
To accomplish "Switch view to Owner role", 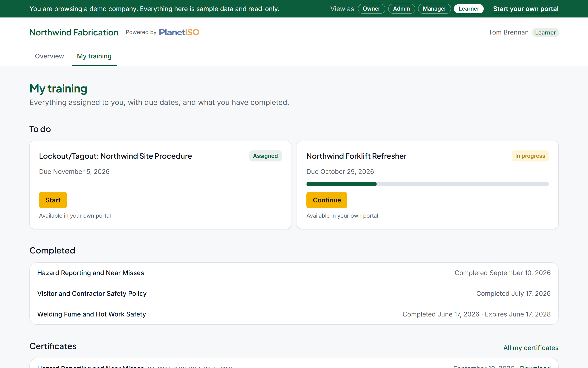I will [x=371, y=9].
